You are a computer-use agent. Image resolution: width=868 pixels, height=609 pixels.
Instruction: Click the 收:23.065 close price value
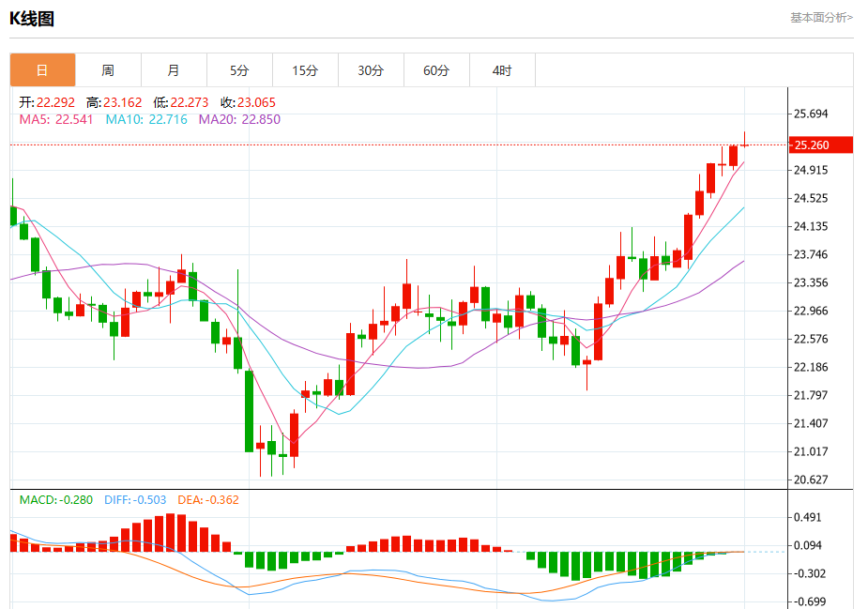click(248, 102)
